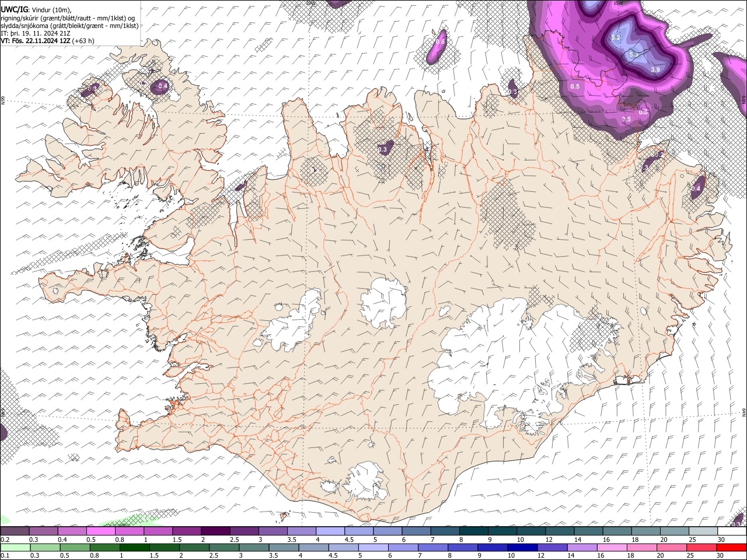
Task: Click the bright magenta 0.5 snow legend swatch
Action: (100, 531)
